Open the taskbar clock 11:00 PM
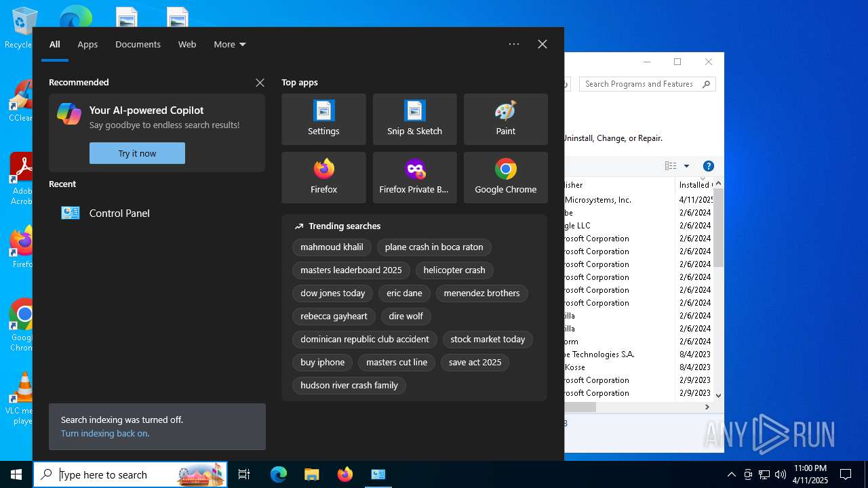 tap(810, 474)
